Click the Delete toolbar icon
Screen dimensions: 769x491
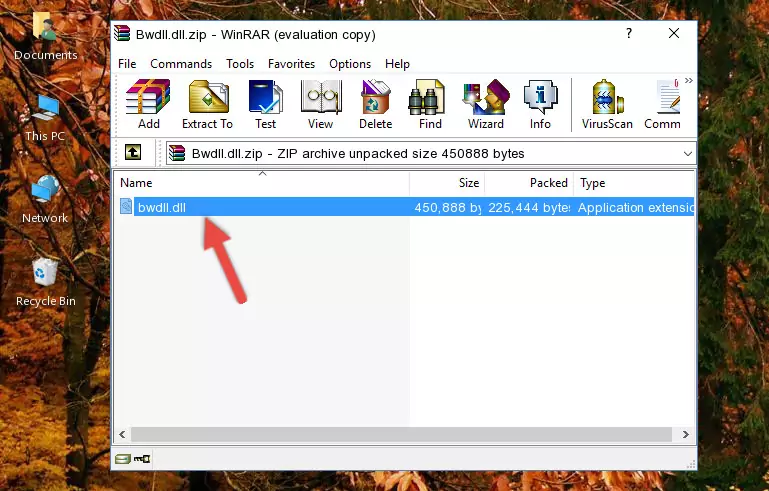(x=376, y=104)
